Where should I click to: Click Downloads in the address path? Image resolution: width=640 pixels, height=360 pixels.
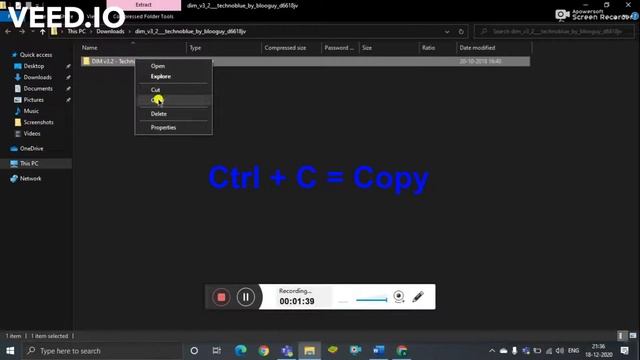click(110, 31)
